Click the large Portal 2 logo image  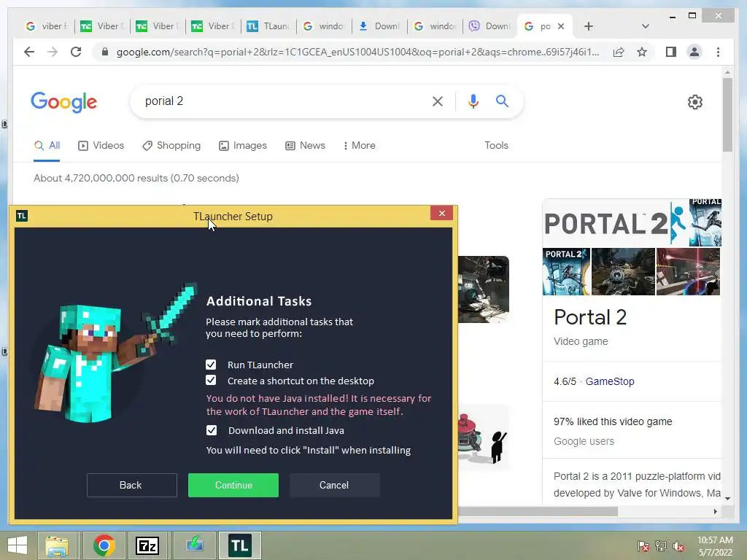[615, 222]
